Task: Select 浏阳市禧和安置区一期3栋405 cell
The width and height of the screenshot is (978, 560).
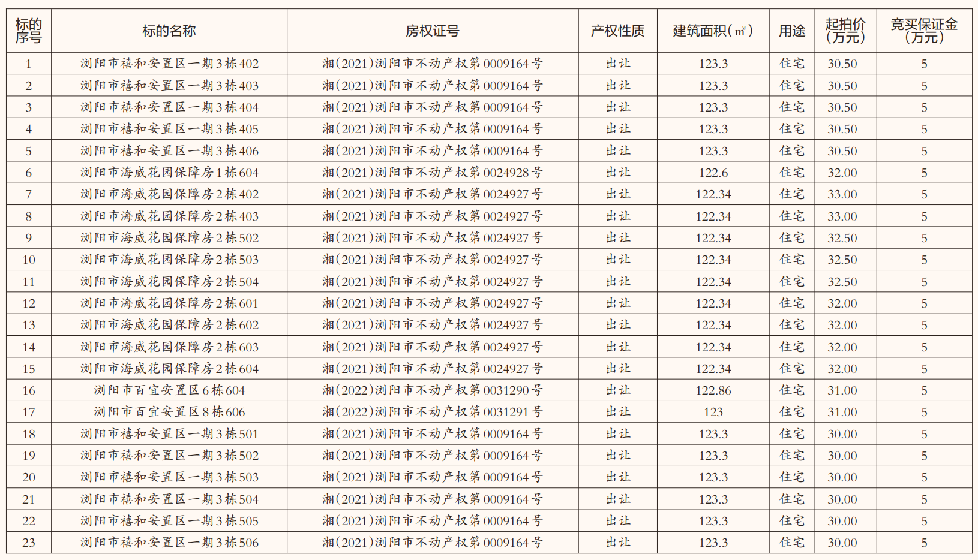Action: tap(169, 129)
